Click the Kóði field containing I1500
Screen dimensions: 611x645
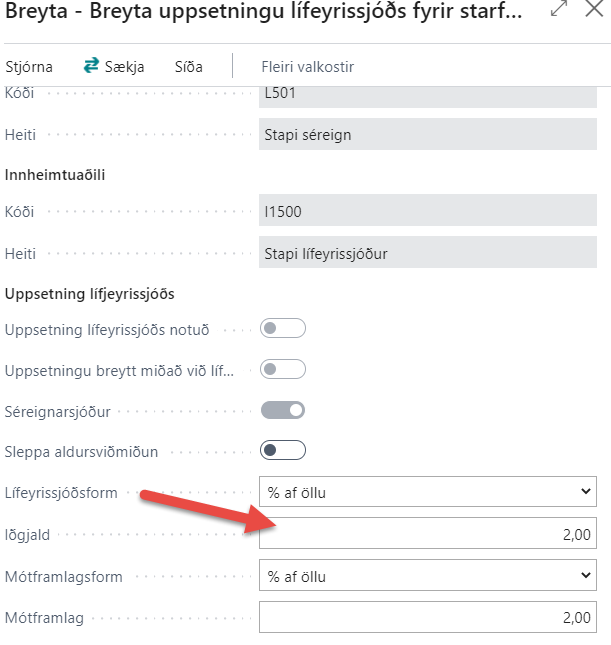tap(427, 212)
